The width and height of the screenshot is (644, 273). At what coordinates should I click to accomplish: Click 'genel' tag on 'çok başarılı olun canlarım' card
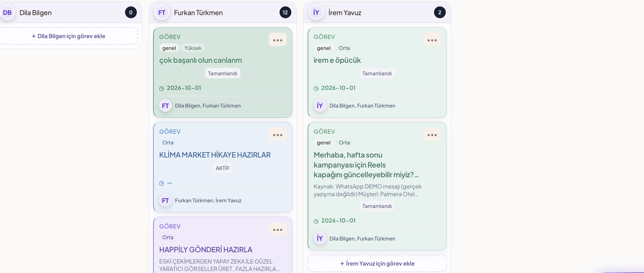pyautogui.click(x=169, y=48)
